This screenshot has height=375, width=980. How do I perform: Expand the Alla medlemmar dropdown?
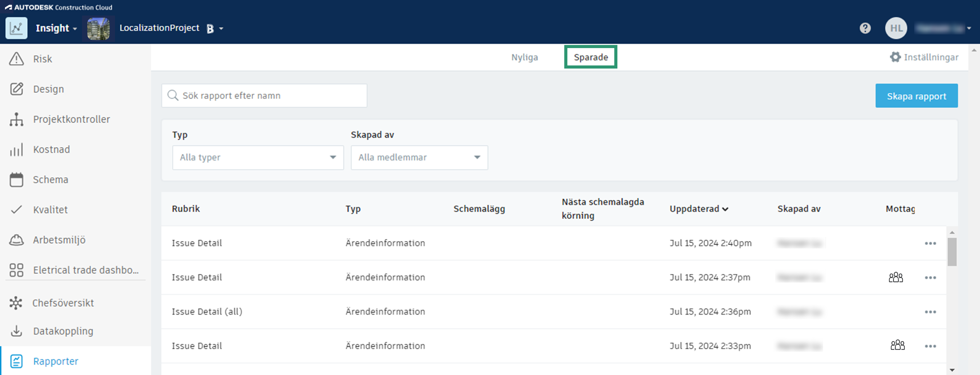(419, 157)
